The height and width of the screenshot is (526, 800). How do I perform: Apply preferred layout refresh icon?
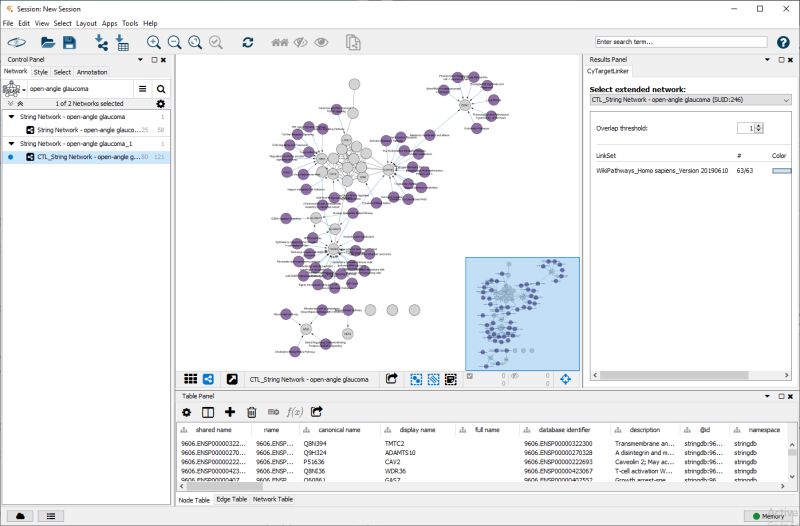click(248, 42)
